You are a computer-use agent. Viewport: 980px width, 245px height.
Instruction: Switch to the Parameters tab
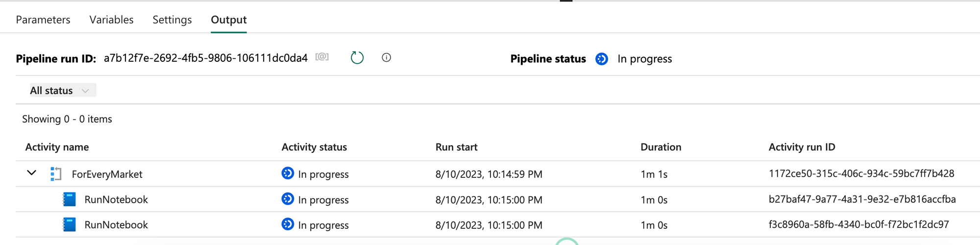(x=43, y=20)
